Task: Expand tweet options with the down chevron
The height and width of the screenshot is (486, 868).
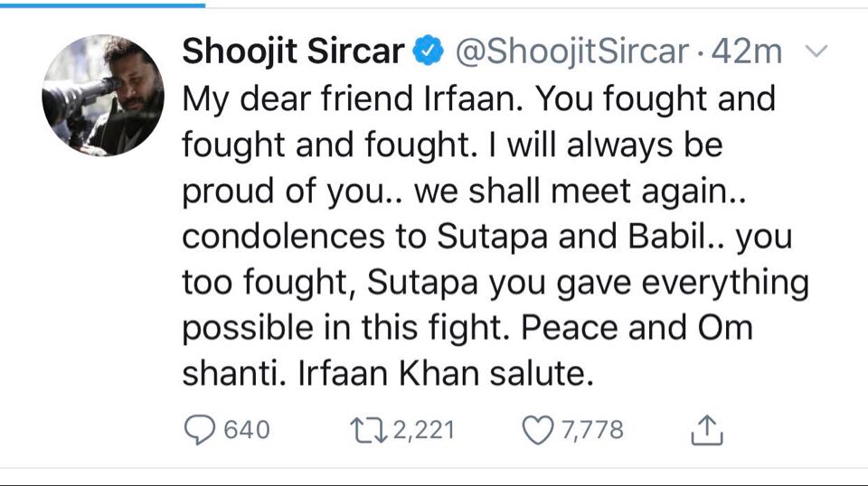Action: click(x=816, y=52)
